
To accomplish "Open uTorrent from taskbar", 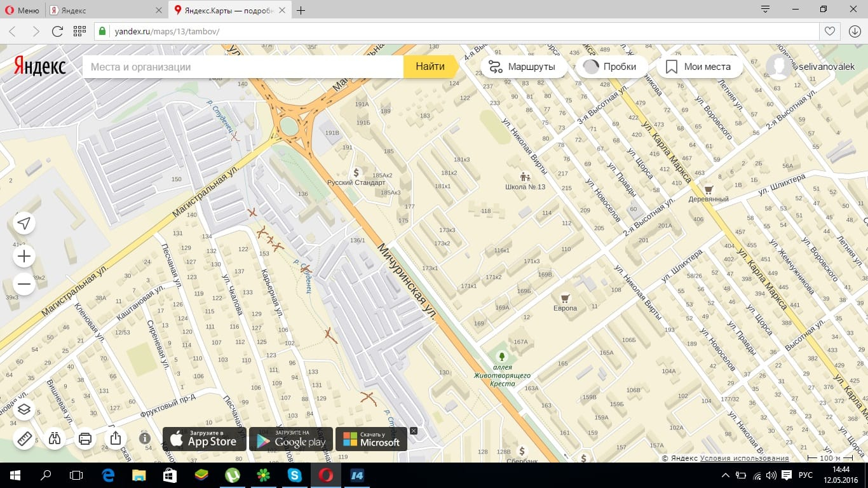I will [x=233, y=475].
